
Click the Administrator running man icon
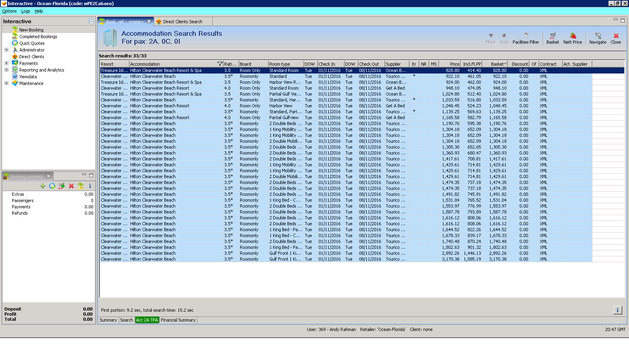(15, 50)
